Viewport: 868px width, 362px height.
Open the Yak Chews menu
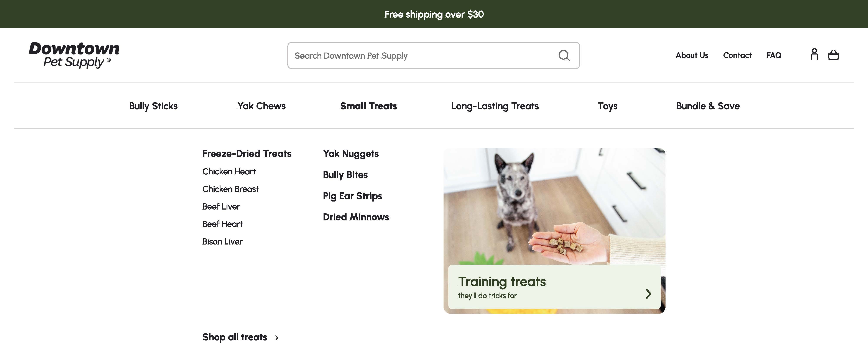[261, 106]
